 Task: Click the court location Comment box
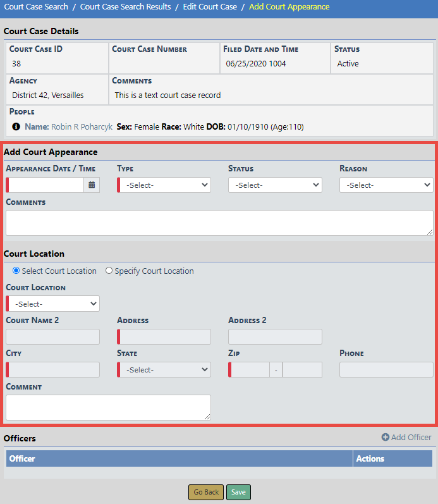tap(108, 408)
